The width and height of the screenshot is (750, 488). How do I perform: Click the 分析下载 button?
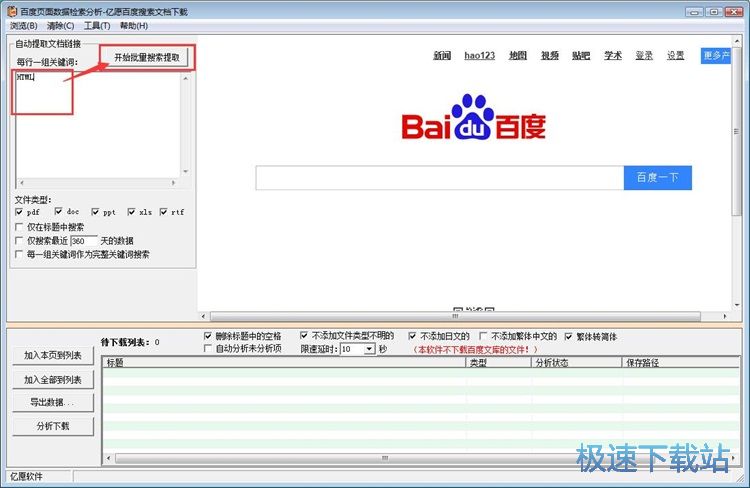click(53, 426)
